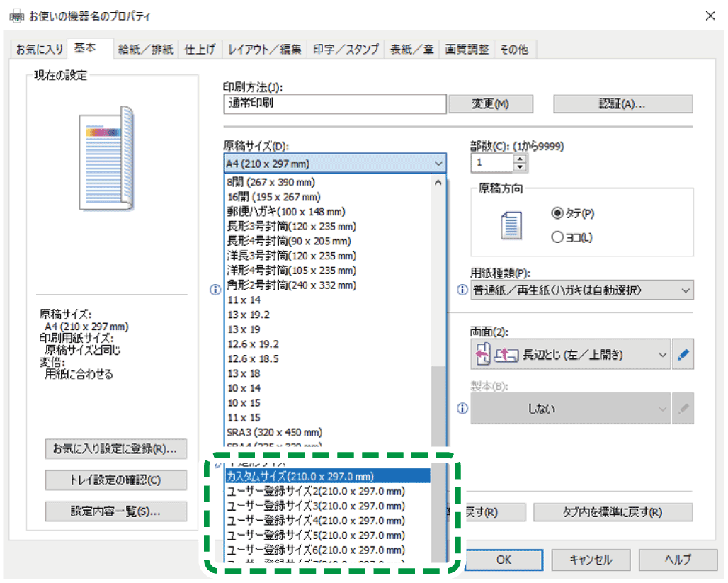Click the info icon next to paper type

[462, 290]
